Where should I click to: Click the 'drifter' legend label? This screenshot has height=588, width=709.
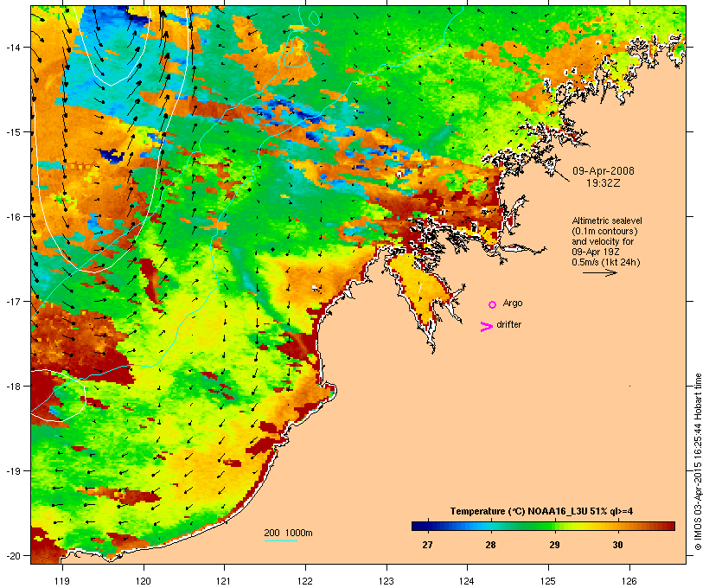[508, 324]
